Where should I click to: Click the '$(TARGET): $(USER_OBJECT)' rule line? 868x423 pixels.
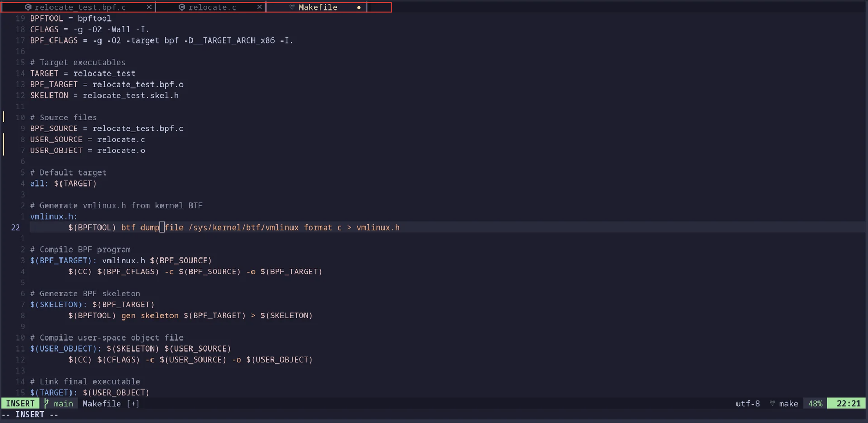(89, 393)
